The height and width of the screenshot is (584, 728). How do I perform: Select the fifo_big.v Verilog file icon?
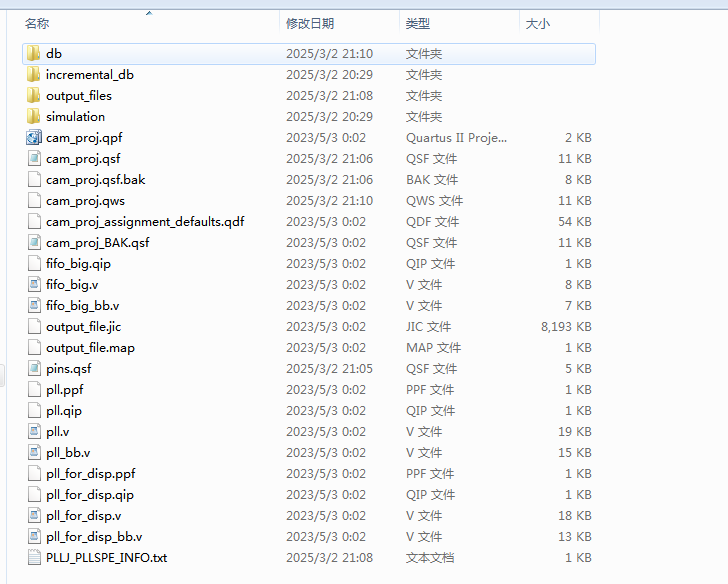[34, 285]
